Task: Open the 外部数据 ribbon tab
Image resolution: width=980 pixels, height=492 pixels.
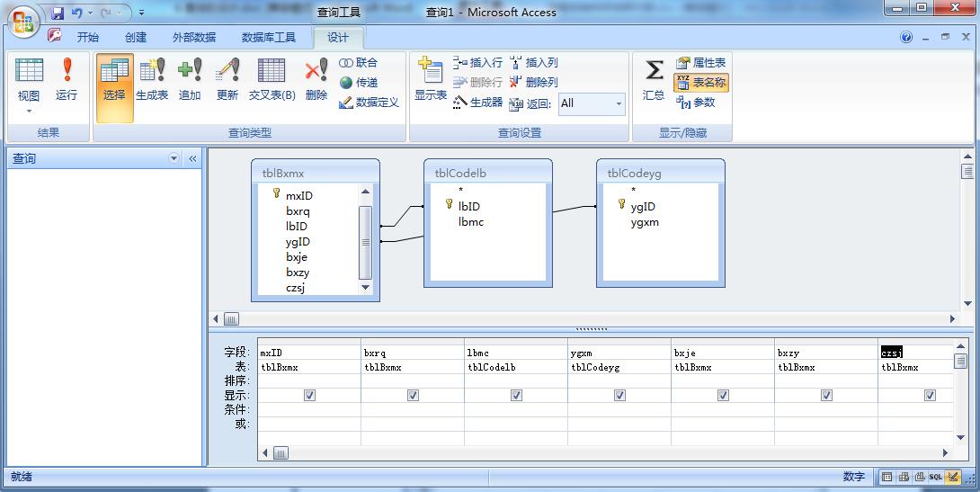Action: click(194, 37)
